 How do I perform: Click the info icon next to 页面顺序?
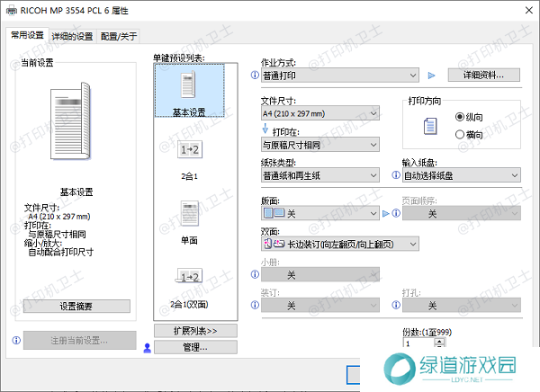pos(396,213)
